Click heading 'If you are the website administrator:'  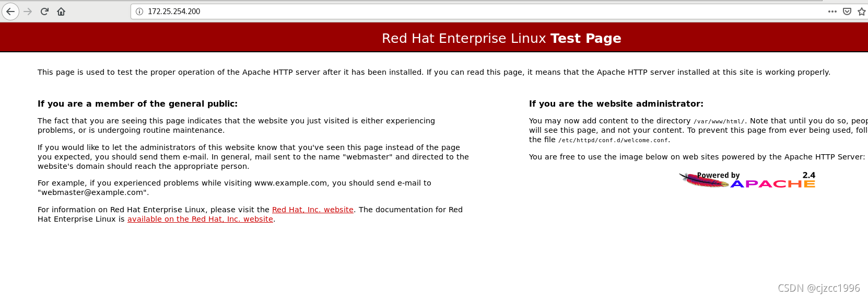coord(616,103)
